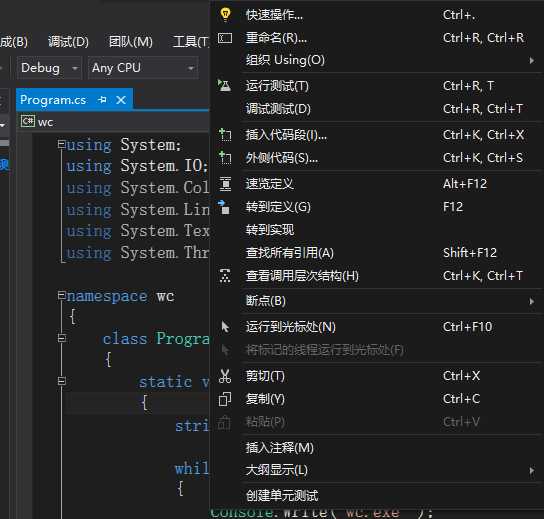Click the copy icon beside 复制(Y)
Image resolution: width=544 pixels, height=519 pixels.
(225, 399)
